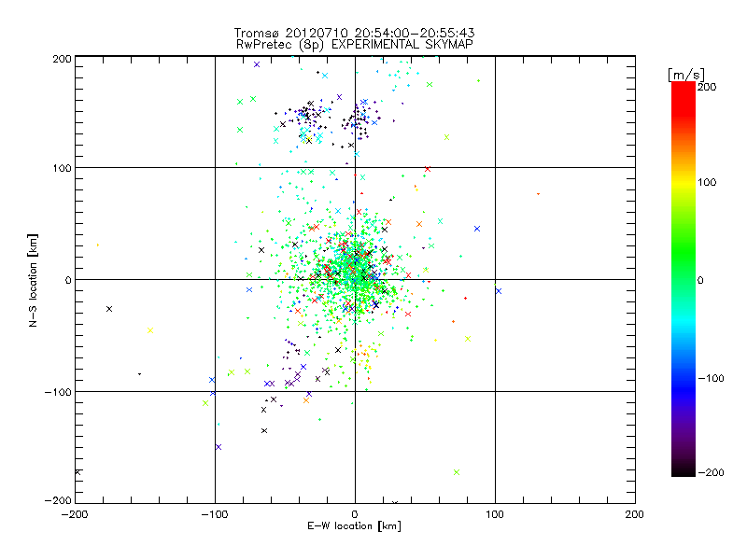The height and width of the screenshot is (560, 747).
Task: Click the colorbar label '-200'
Action: click(711, 472)
